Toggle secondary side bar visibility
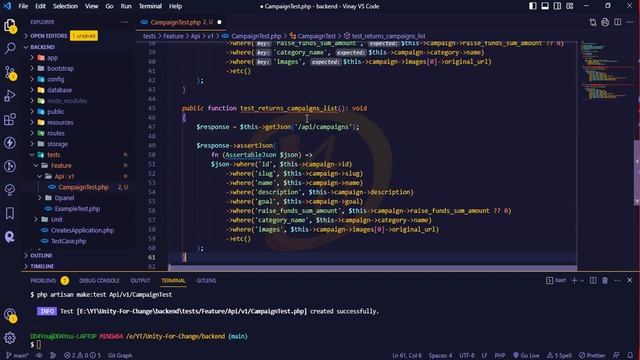This screenshot has height=360, width=640. pos(557,6)
